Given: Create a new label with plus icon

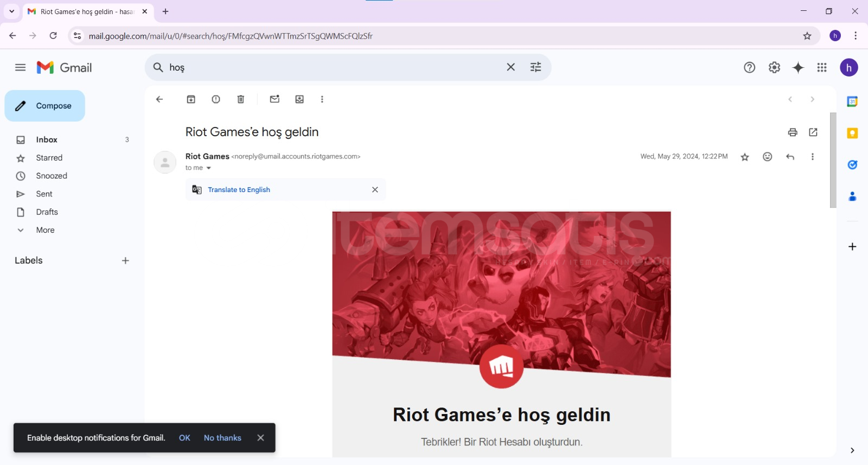Looking at the screenshot, I should (125, 261).
